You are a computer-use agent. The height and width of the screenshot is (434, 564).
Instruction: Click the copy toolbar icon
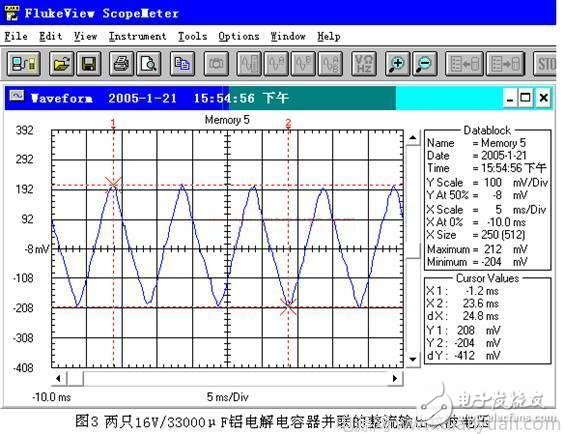click(x=182, y=64)
